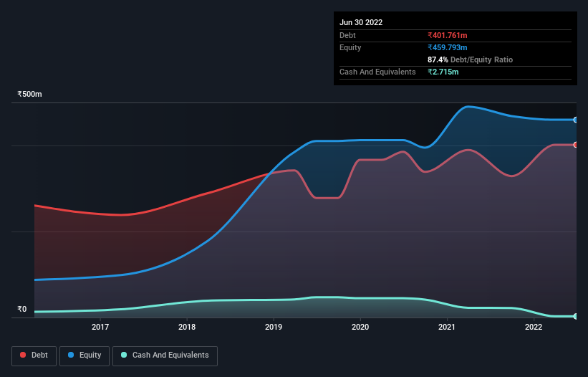588x377 pixels.
Task: Select the blue Equity endpoint marker on the chart
Action: tap(576, 120)
